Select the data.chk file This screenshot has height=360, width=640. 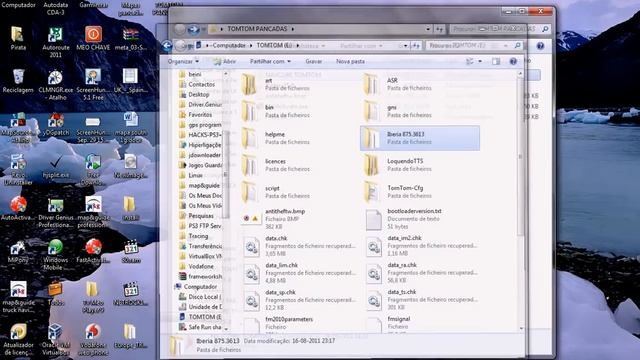pyautogui.click(x=299, y=246)
